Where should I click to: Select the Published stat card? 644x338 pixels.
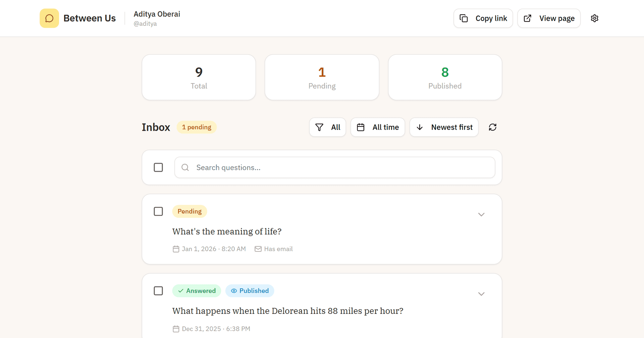tap(445, 77)
